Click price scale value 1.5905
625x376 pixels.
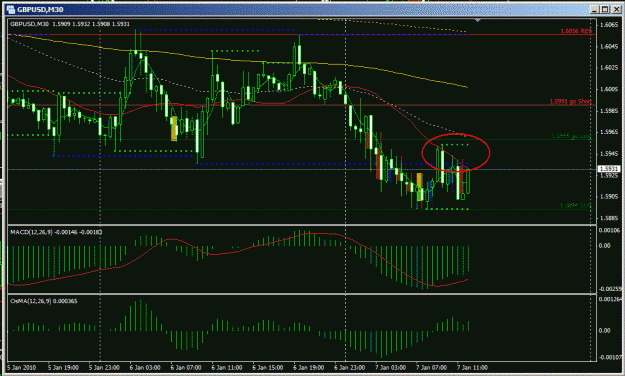coord(609,197)
